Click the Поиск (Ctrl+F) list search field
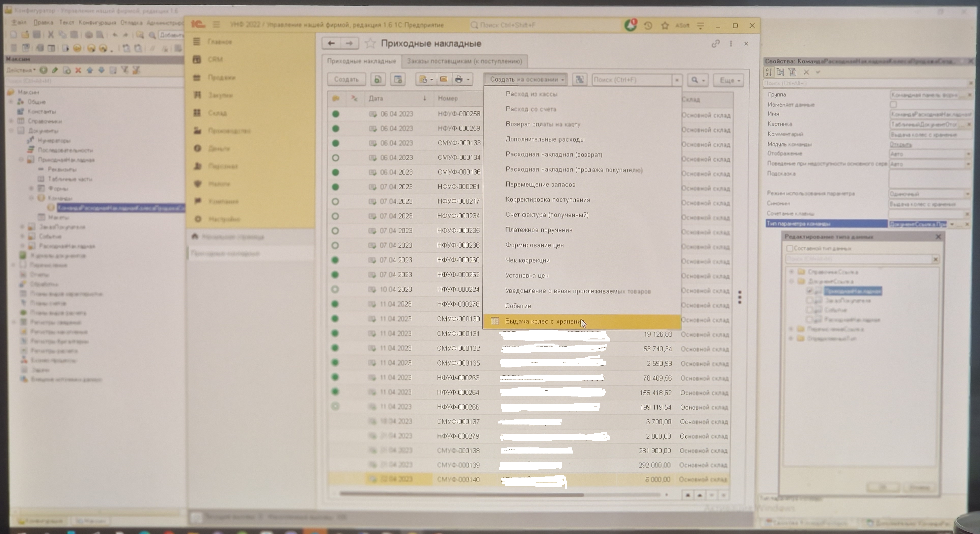 pyautogui.click(x=631, y=80)
